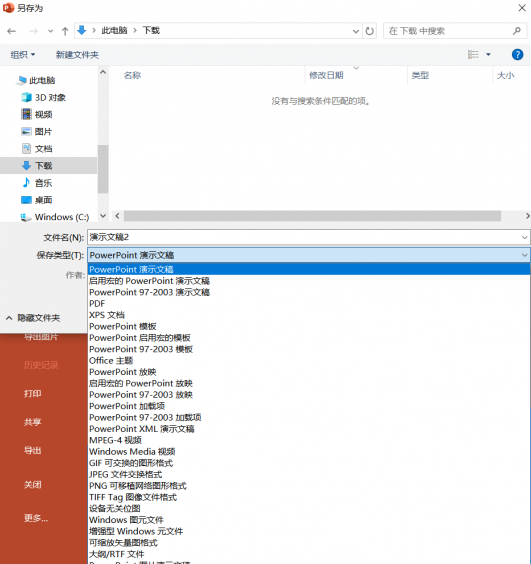Choose PowerPoint 模板 file type
Viewport: 531px width, 564px height.
(x=309, y=326)
